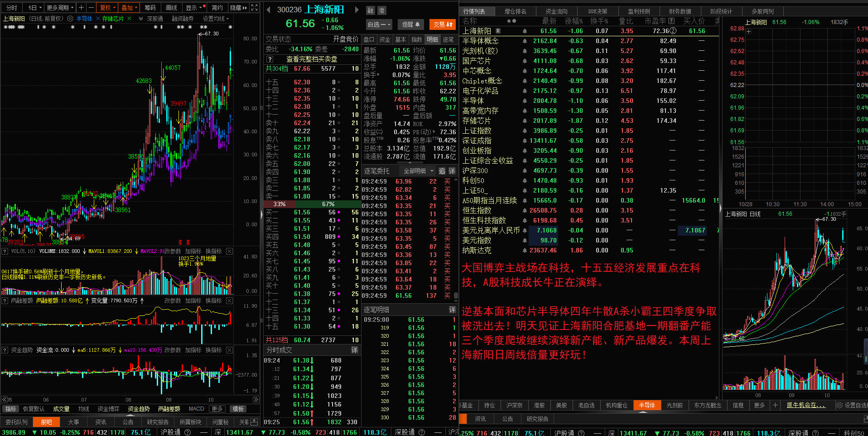Viewport: 868px width, 436px height.
Task: Click 详 detail icon in 逐笔委托 header
Action: click(452, 171)
